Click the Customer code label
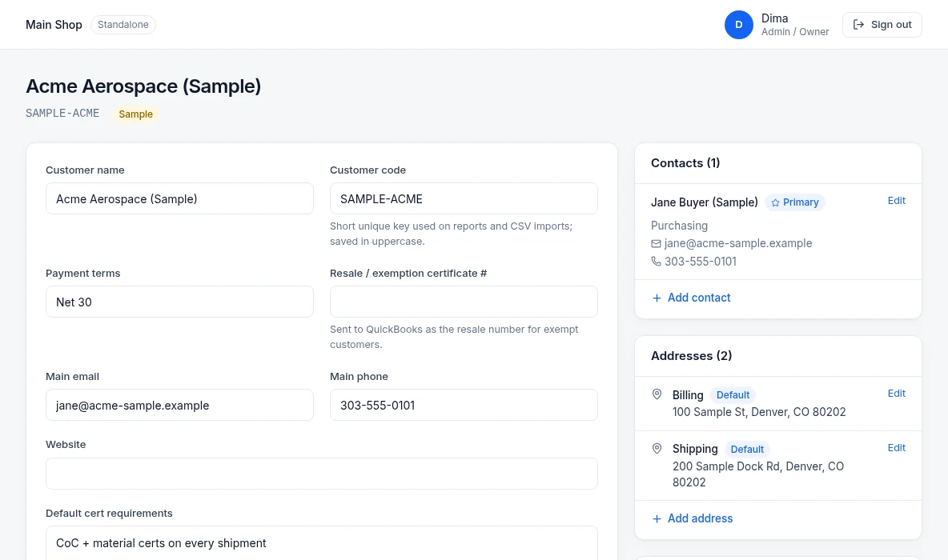948x560 pixels. [368, 170]
